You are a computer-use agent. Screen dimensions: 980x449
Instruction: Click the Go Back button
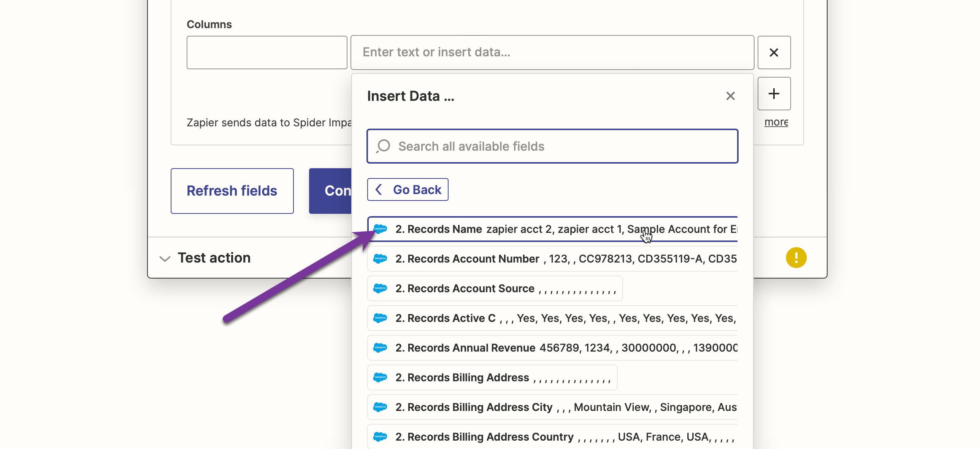408,189
